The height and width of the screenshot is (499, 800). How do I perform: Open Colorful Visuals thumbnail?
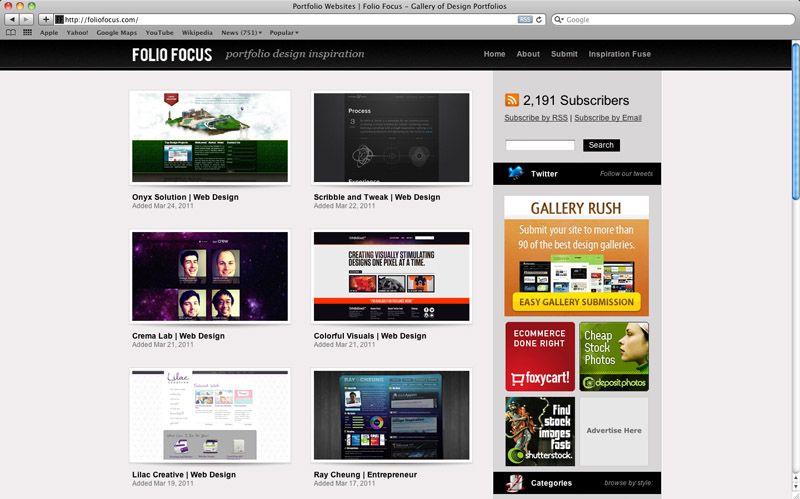click(391, 276)
